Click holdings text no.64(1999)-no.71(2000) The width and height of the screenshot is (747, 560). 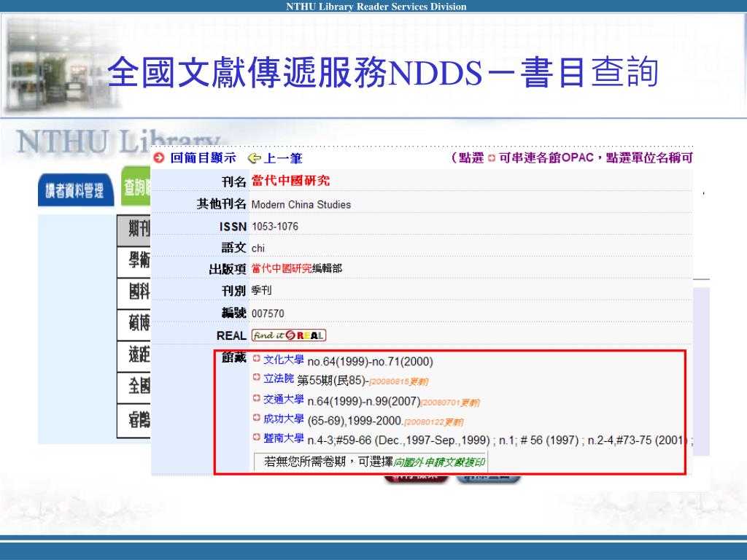tap(370, 362)
